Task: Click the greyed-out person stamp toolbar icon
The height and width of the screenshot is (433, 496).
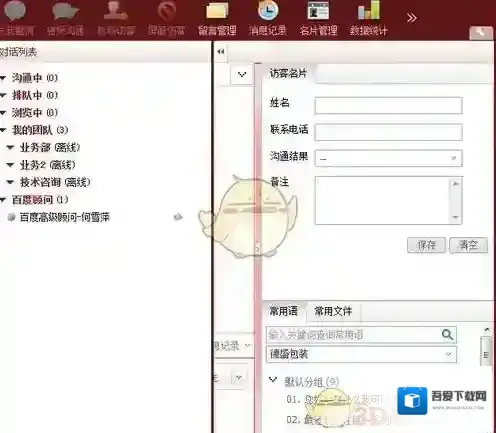Action: (115, 10)
